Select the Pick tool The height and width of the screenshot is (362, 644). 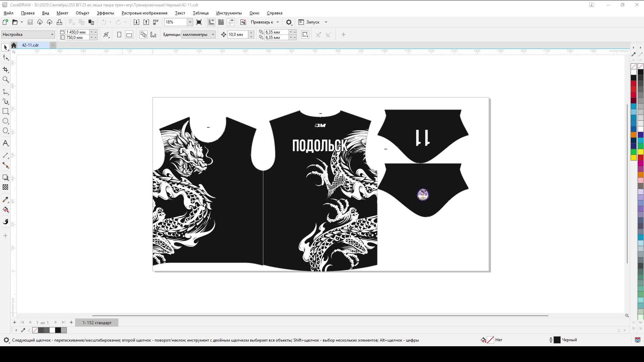tap(5, 47)
